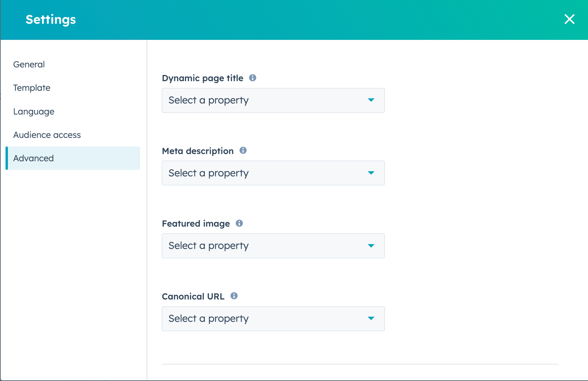Screen dimensions: 588x381
Task: Click info icon beside Meta description
Action: pos(243,150)
